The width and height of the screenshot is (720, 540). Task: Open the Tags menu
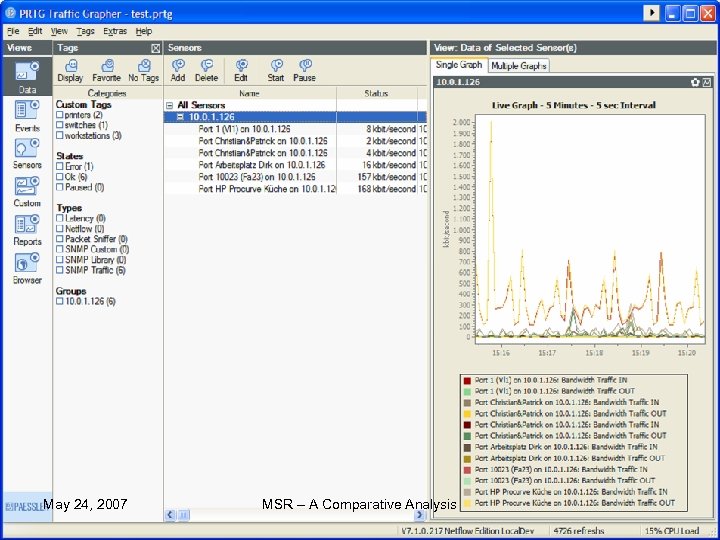[x=85, y=31]
